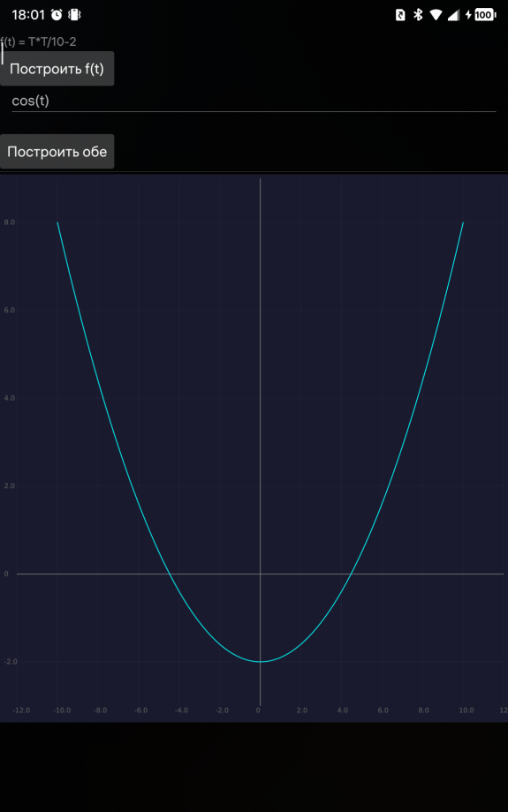Tap the curve's left zero crossing

[x=169, y=574]
